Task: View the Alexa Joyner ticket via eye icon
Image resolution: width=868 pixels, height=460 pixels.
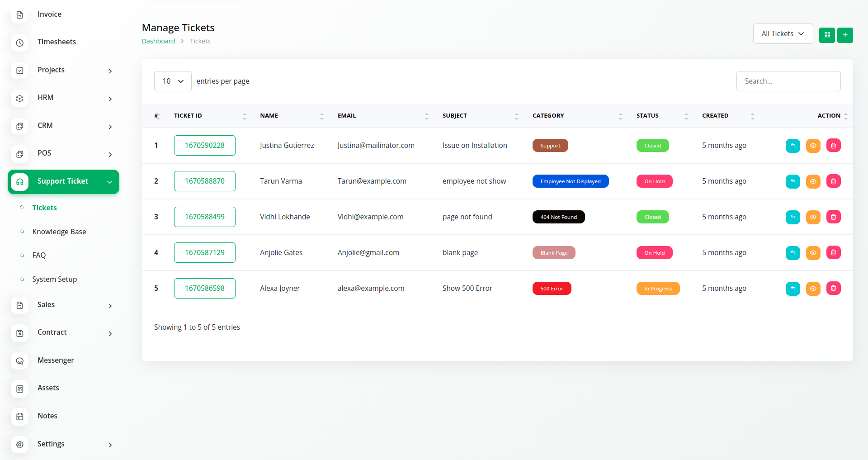Action: [813, 289]
